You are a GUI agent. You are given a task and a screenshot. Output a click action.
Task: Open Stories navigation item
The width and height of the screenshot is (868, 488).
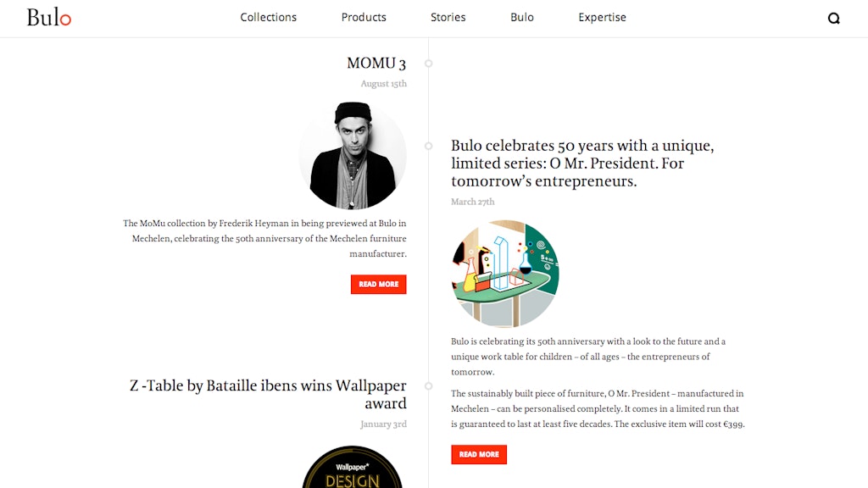pyautogui.click(x=448, y=18)
